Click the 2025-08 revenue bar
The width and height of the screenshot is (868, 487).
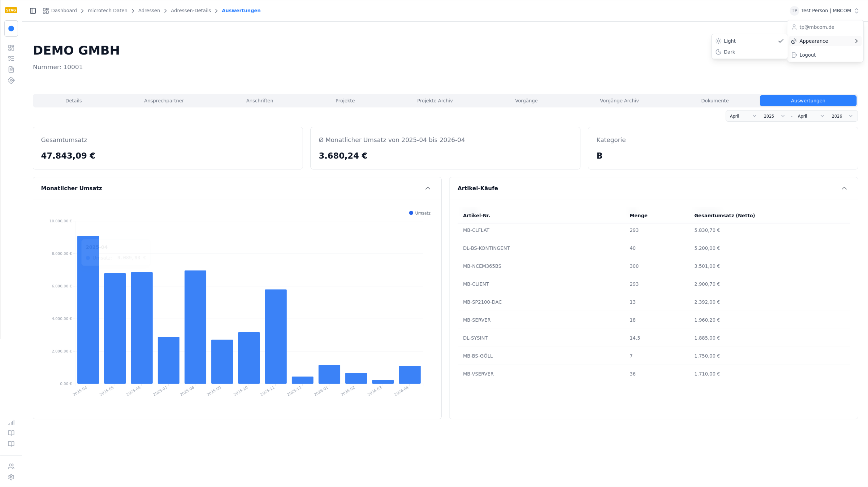coord(195,327)
